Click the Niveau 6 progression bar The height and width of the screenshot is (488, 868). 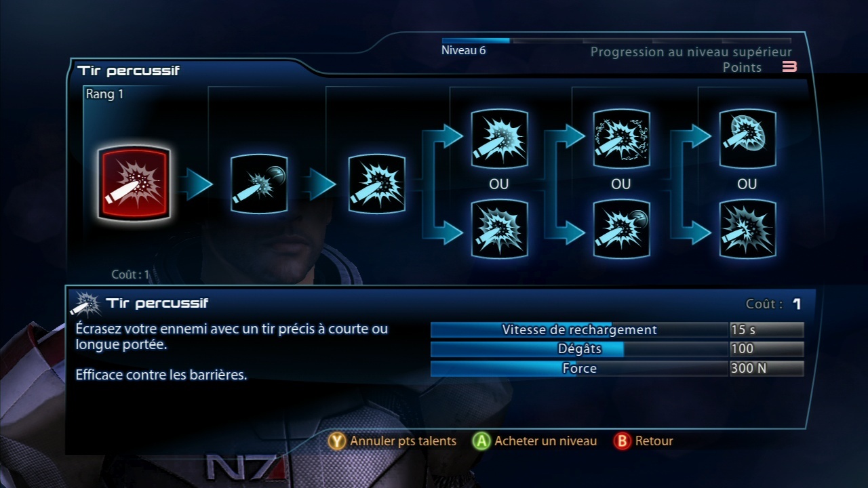tap(616, 41)
